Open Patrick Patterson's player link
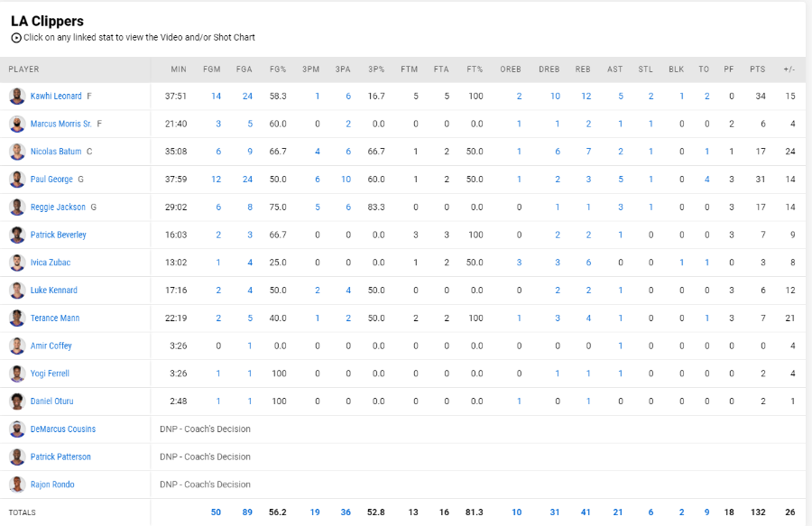The height and width of the screenshot is (526, 812). click(x=60, y=457)
